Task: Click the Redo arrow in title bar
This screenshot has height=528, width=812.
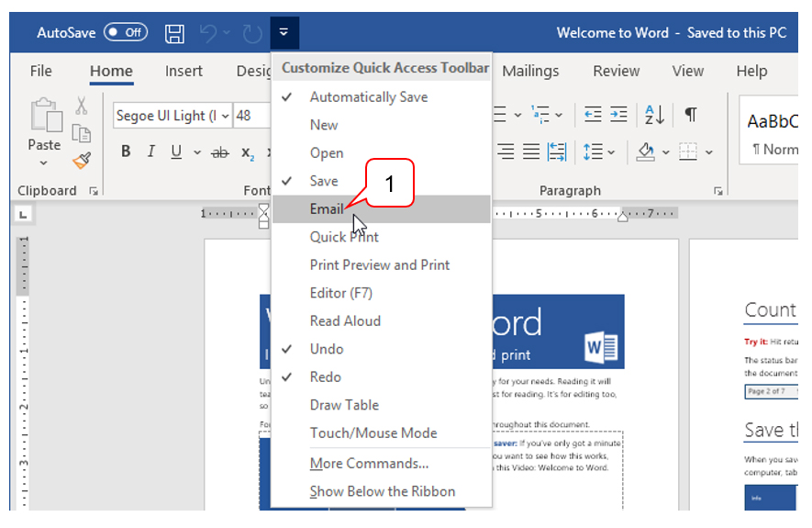Action: point(252,34)
